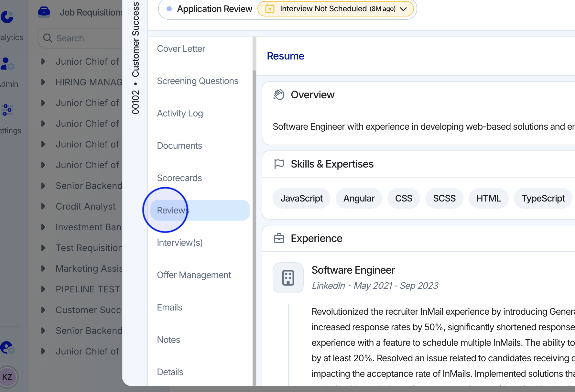Click the Resume heading link
The height and width of the screenshot is (392, 575).
(285, 56)
